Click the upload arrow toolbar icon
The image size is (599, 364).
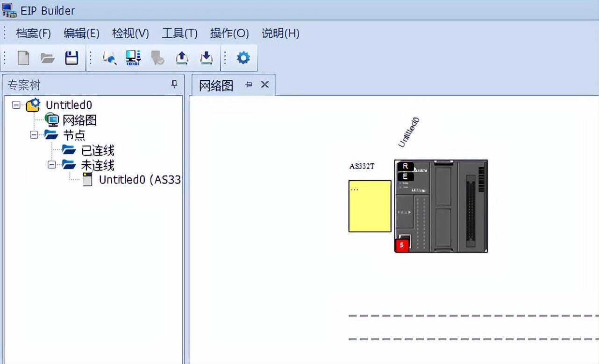(x=182, y=58)
